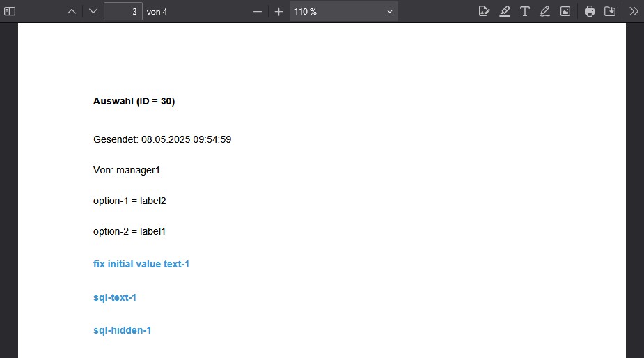Screen dimensions: 644x358
Task: Expand the additional tools menu
Action: pyautogui.click(x=634, y=11)
